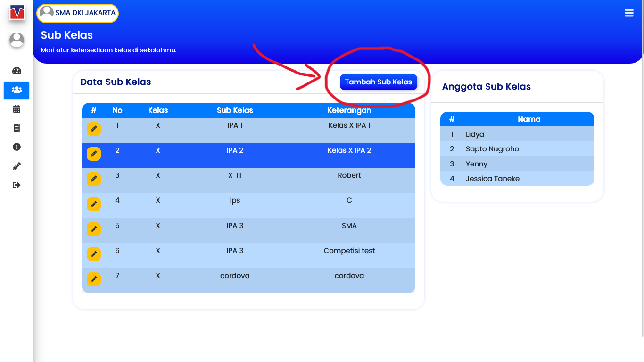Click the user avatar in sidebar
644x362 pixels.
[x=17, y=40]
